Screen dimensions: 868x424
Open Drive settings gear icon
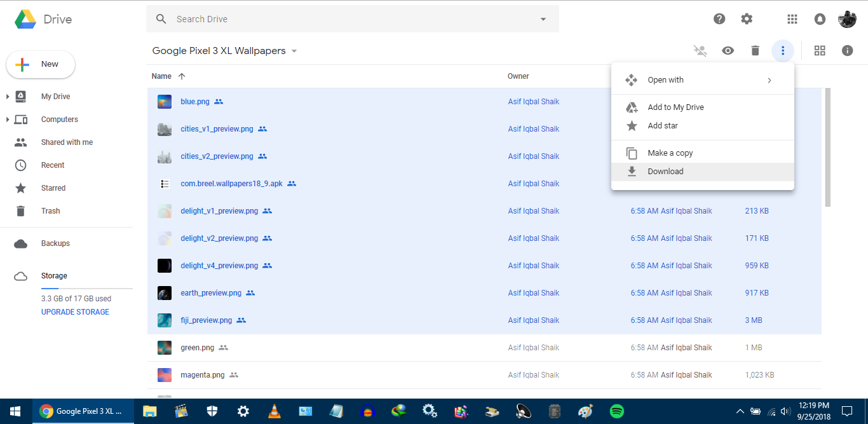[x=747, y=19]
